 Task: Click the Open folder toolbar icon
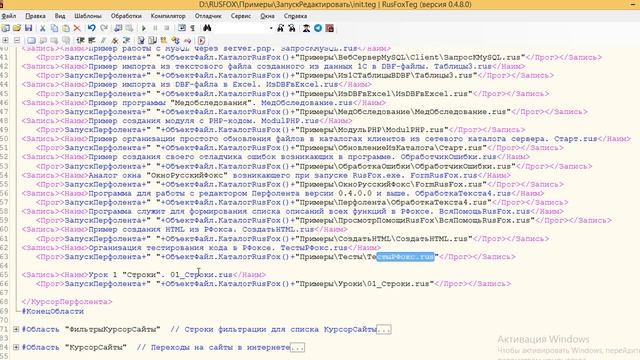(x=17, y=28)
